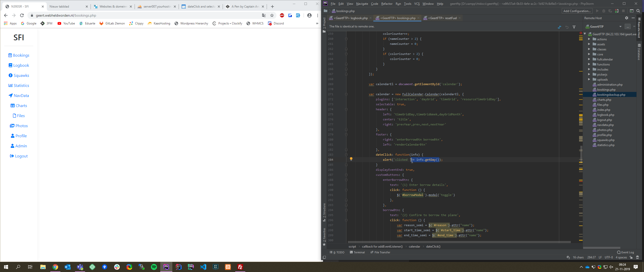
Task: Toggle fold marker at dateClick line 283
Action: tap(346, 155)
